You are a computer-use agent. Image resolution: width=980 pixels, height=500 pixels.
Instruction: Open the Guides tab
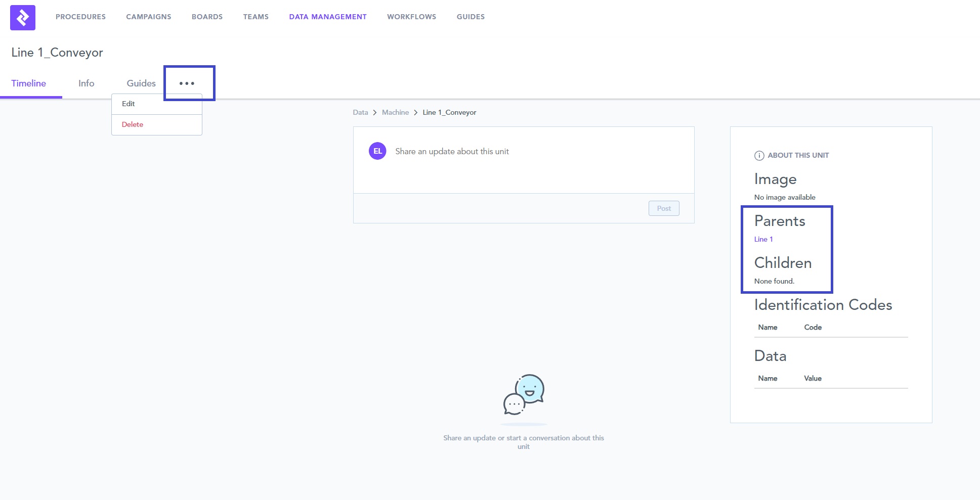(x=141, y=83)
